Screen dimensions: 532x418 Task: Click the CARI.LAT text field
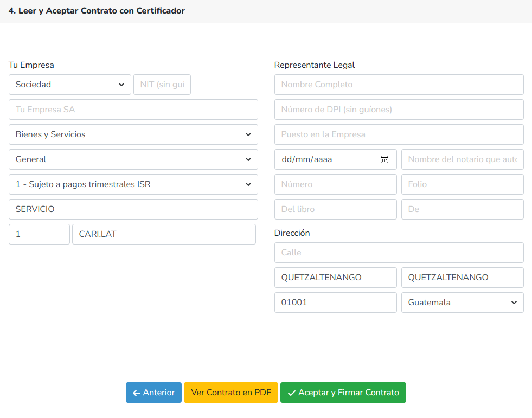pos(163,234)
